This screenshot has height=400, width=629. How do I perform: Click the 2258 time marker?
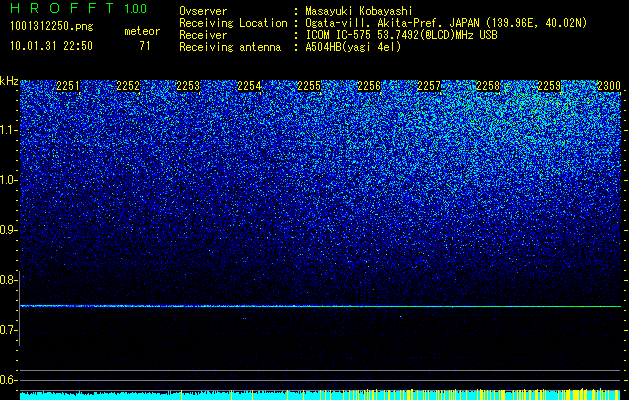(x=488, y=86)
